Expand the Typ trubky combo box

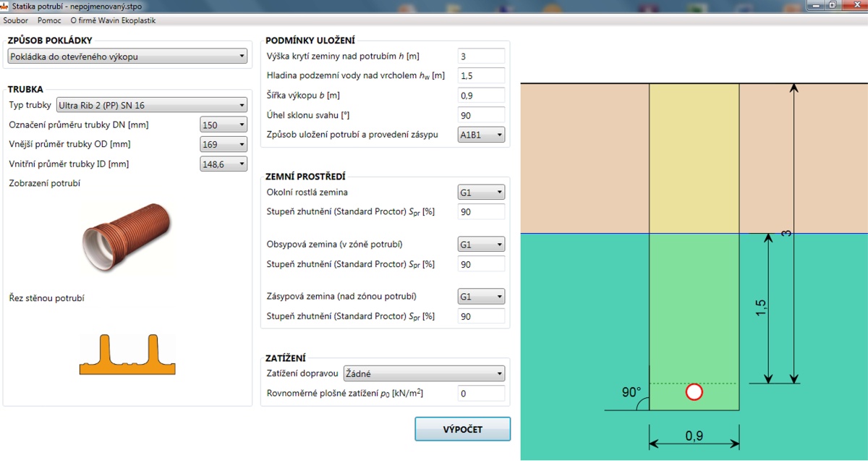(x=151, y=106)
